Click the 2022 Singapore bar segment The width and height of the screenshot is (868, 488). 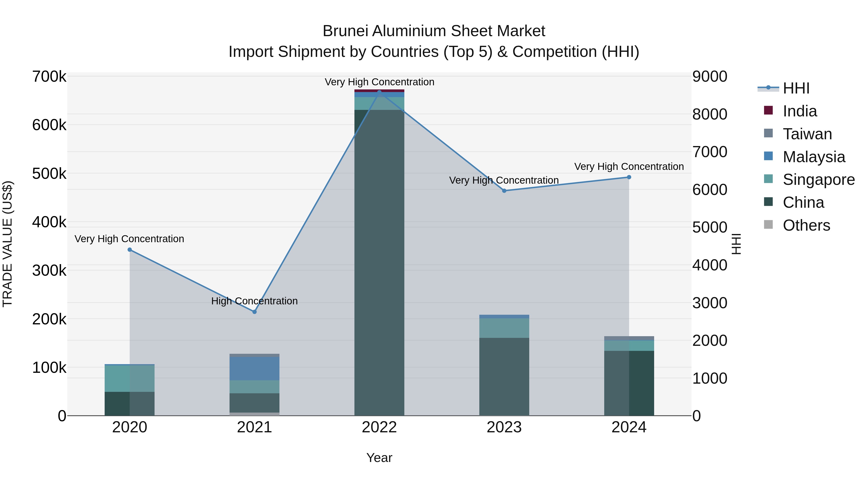[x=380, y=103]
